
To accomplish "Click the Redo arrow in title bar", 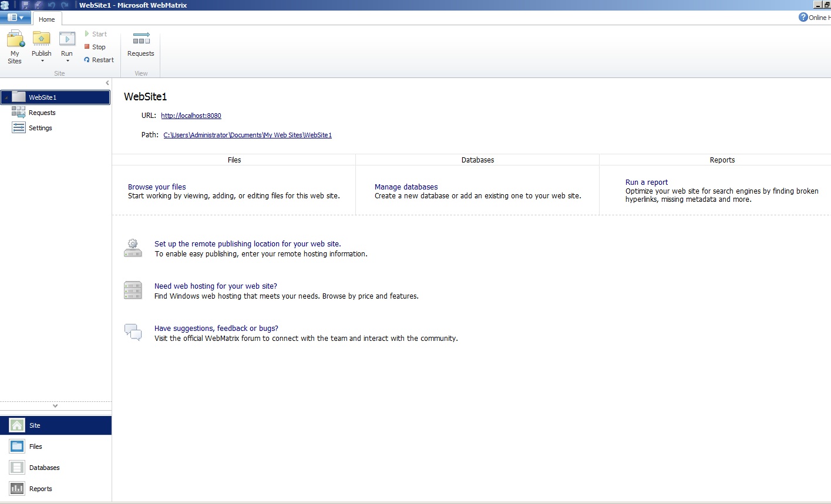I will tap(65, 5).
